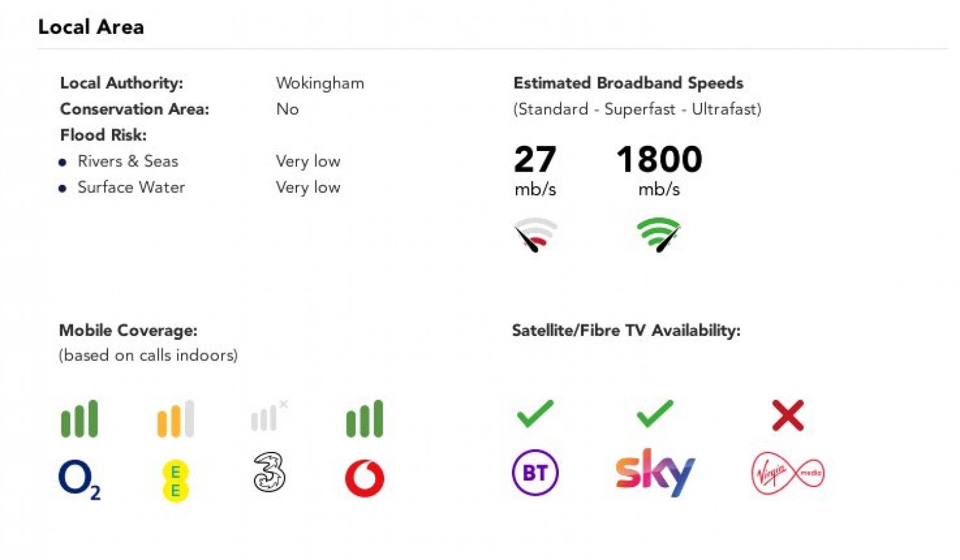Image resolution: width=960 pixels, height=560 pixels.
Task: Click the green ultrafast wifi speed icon
Action: tap(659, 234)
